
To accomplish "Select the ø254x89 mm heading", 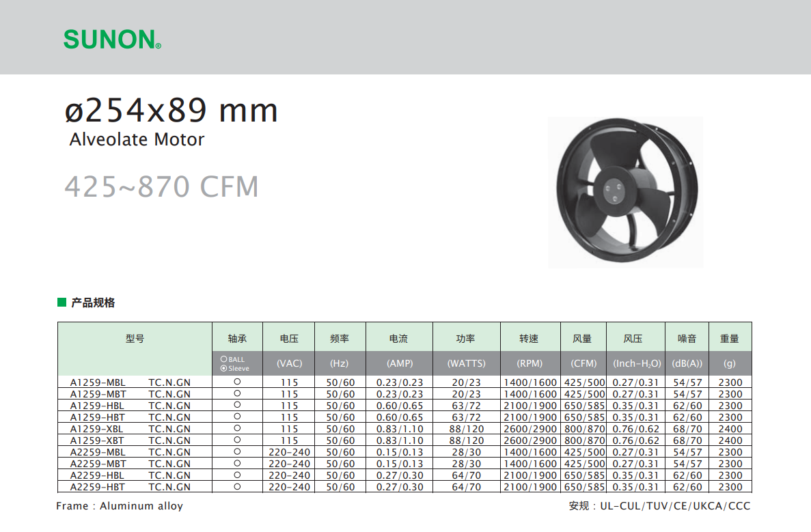I will 171,110.
